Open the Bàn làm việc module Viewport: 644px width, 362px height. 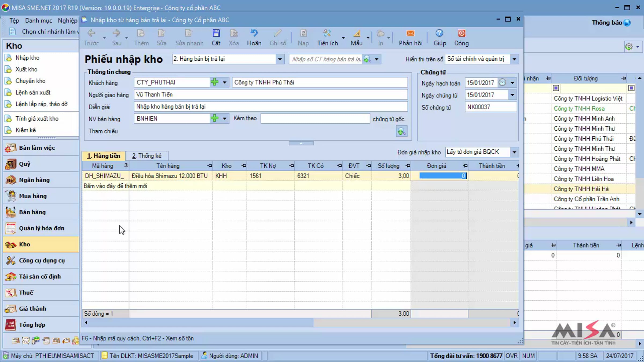click(41, 148)
